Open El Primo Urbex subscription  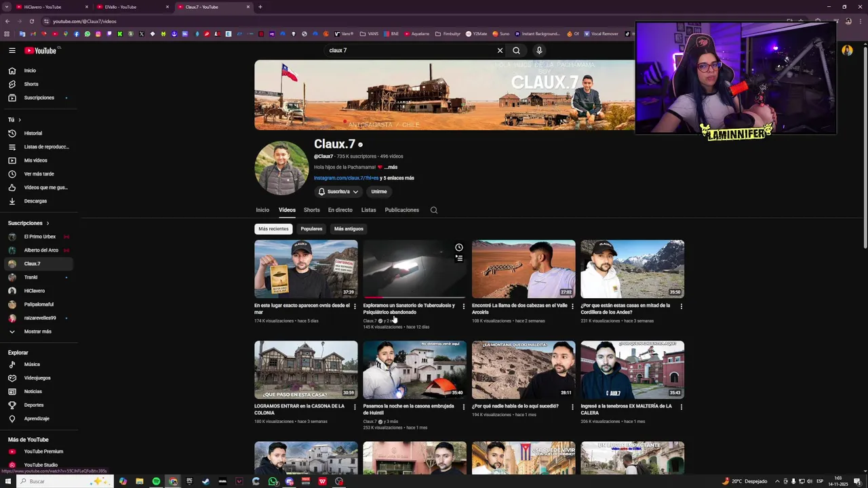[38, 237]
